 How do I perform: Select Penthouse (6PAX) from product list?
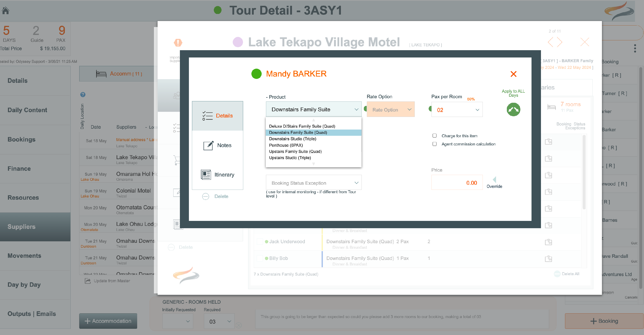286,145
